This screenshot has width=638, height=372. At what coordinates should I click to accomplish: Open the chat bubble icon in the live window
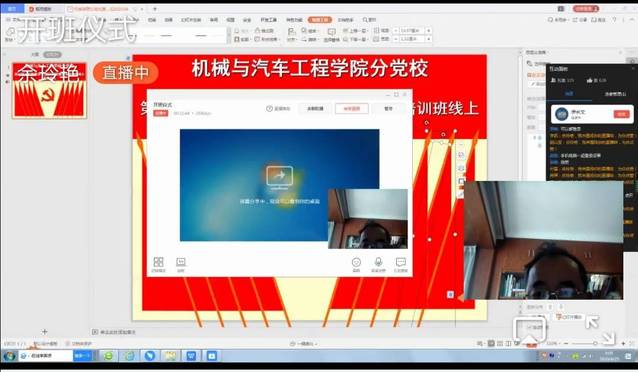[401, 262]
